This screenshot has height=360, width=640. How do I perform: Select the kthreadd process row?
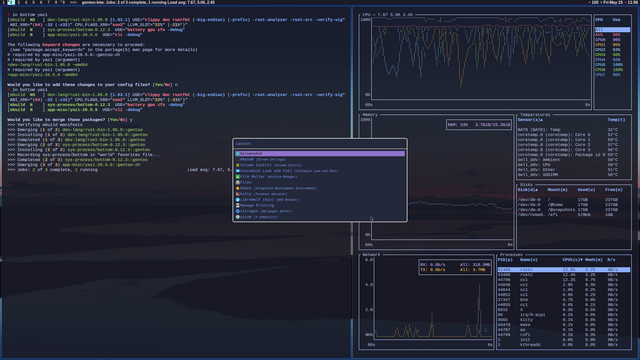[x=564, y=344]
